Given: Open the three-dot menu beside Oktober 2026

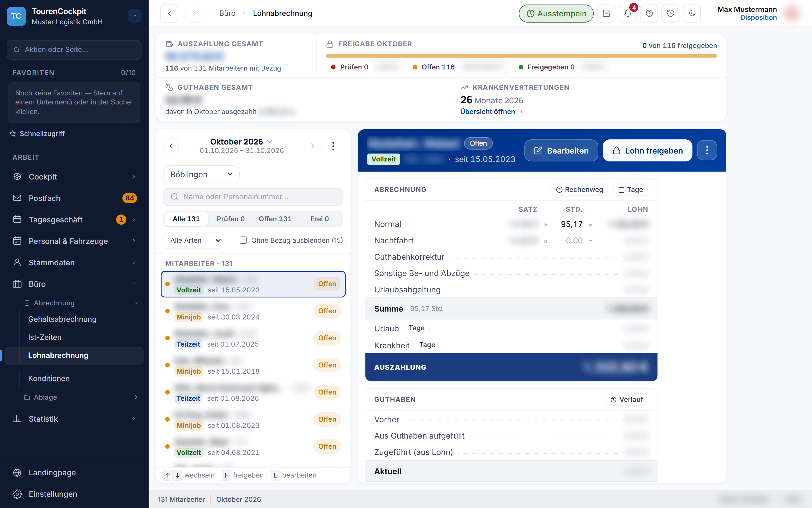Looking at the screenshot, I should (333, 146).
